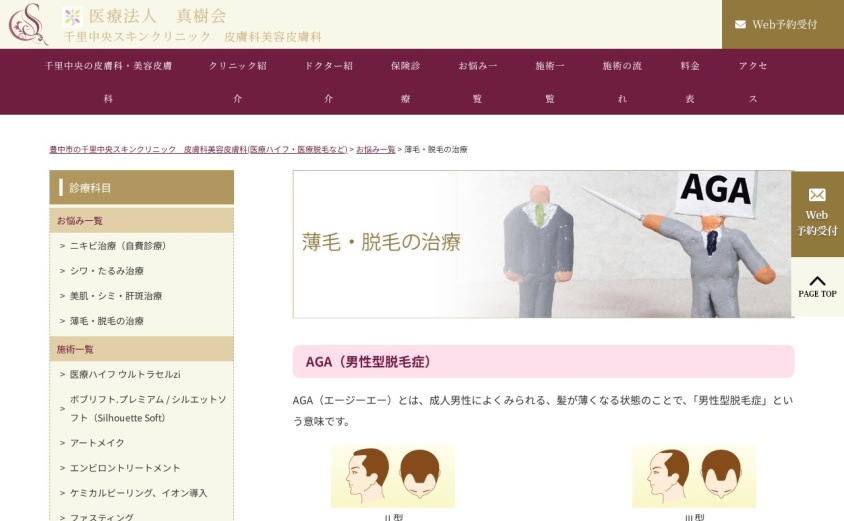Click the envelope icon on side Web予約受付 tab
Screen dimensions: 844x521
coord(817,194)
